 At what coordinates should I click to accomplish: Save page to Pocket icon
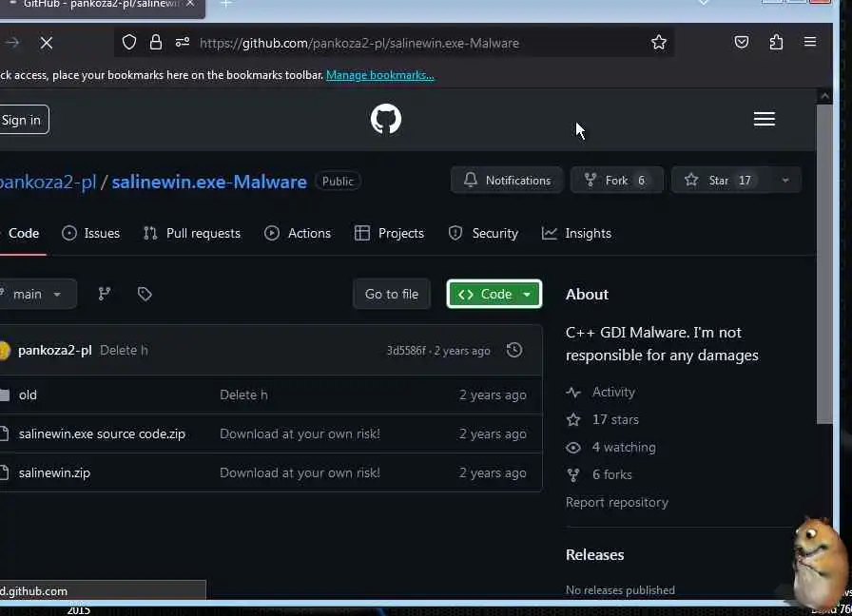tap(741, 43)
